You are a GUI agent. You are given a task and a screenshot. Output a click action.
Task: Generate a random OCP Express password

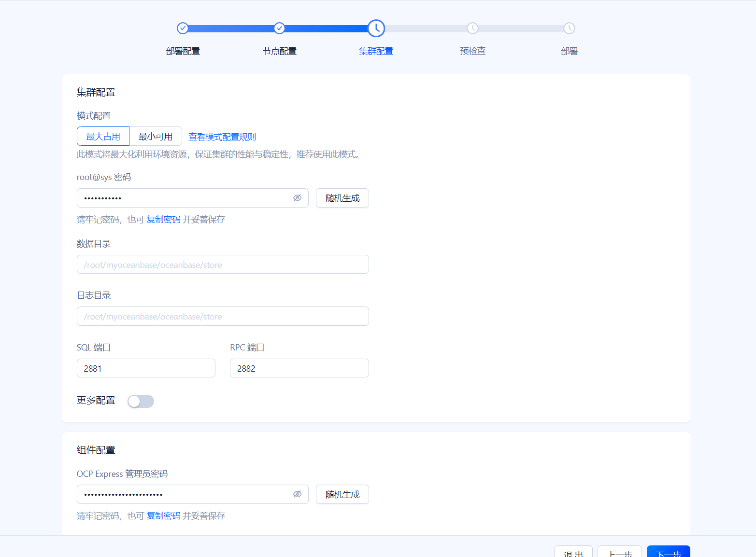tap(342, 494)
